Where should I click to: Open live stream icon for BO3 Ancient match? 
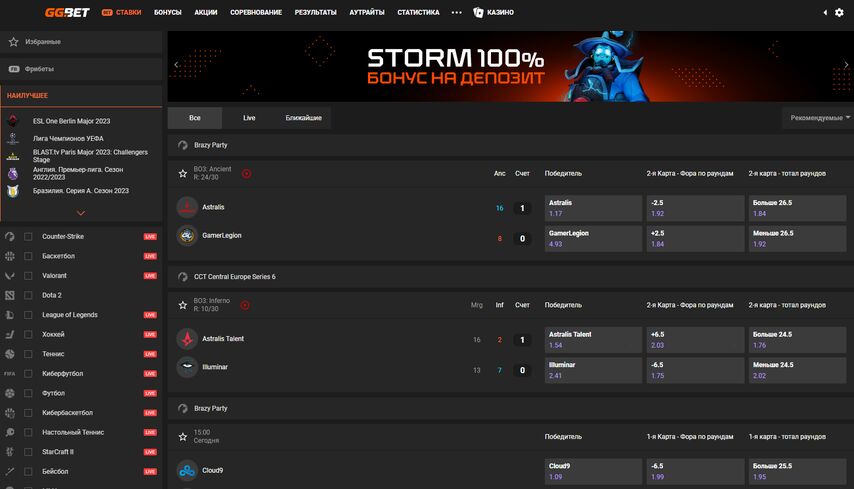[x=247, y=174]
